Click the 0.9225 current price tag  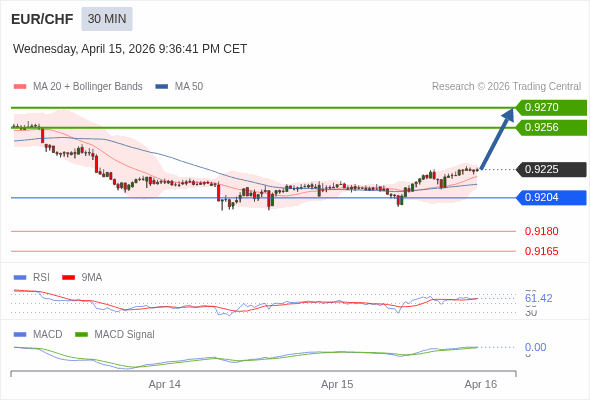point(551,169)
